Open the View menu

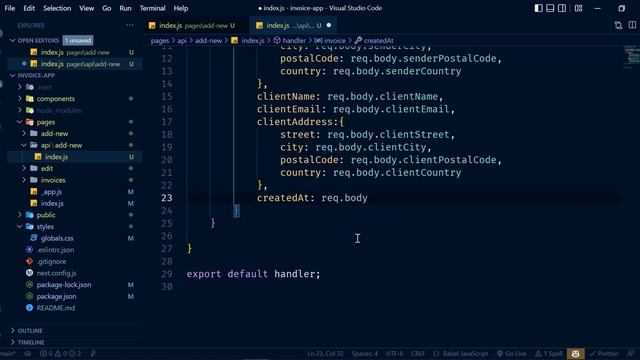pos(87,8)
